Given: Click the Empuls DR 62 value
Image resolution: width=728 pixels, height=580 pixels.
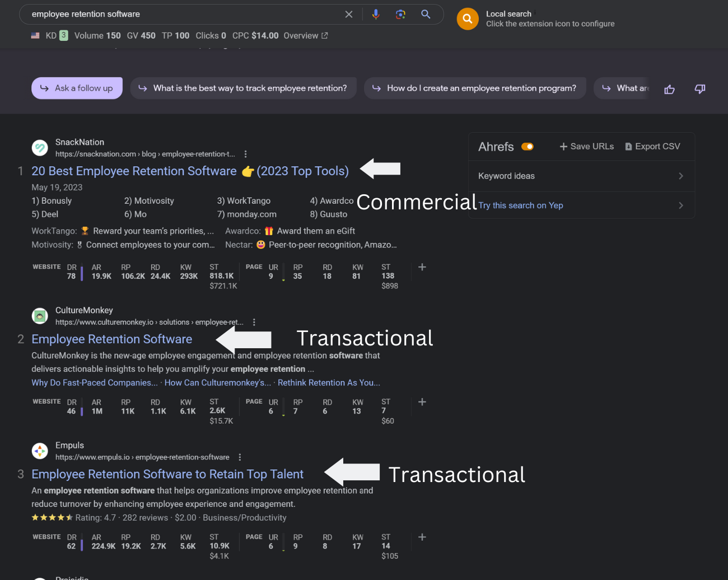Looking at the screenshot, I should (x=71, y=546).
